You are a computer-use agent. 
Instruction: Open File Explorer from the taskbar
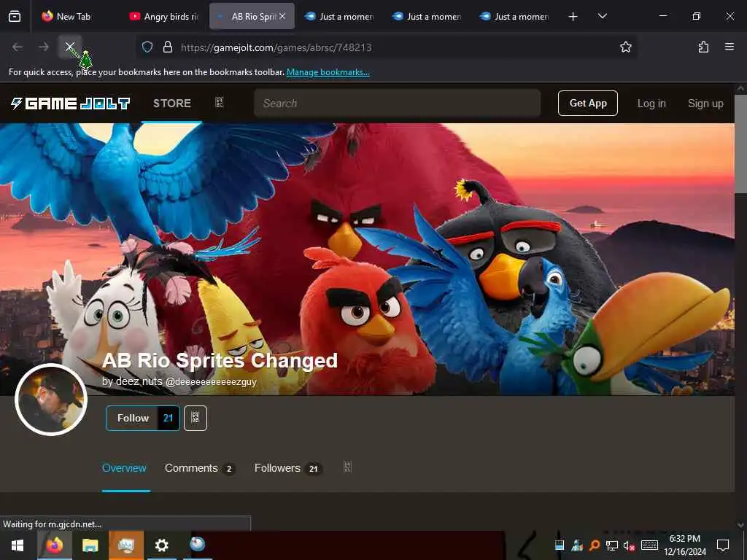coord(90,545)
